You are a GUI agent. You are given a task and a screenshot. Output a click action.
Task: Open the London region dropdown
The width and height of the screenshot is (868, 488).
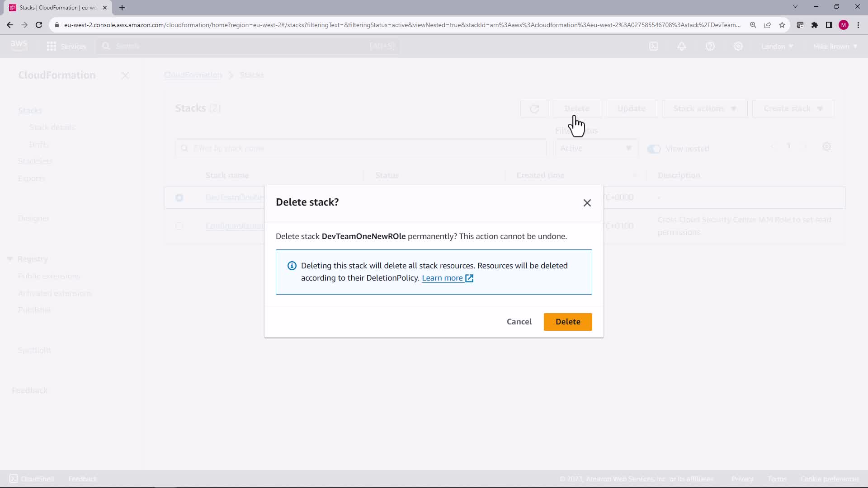tap(777, 46)
